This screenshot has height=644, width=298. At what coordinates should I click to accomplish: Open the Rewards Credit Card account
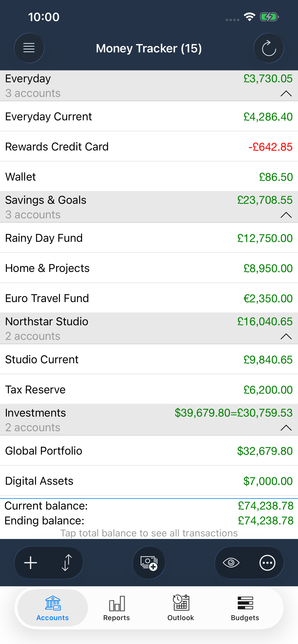(149, 147)
